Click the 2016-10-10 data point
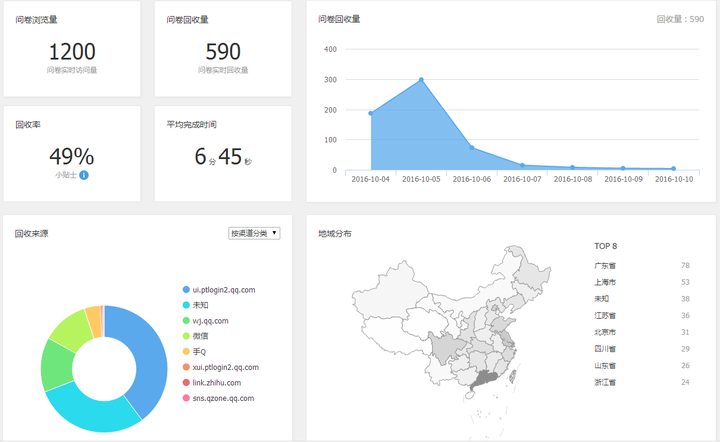 [674, 168]
